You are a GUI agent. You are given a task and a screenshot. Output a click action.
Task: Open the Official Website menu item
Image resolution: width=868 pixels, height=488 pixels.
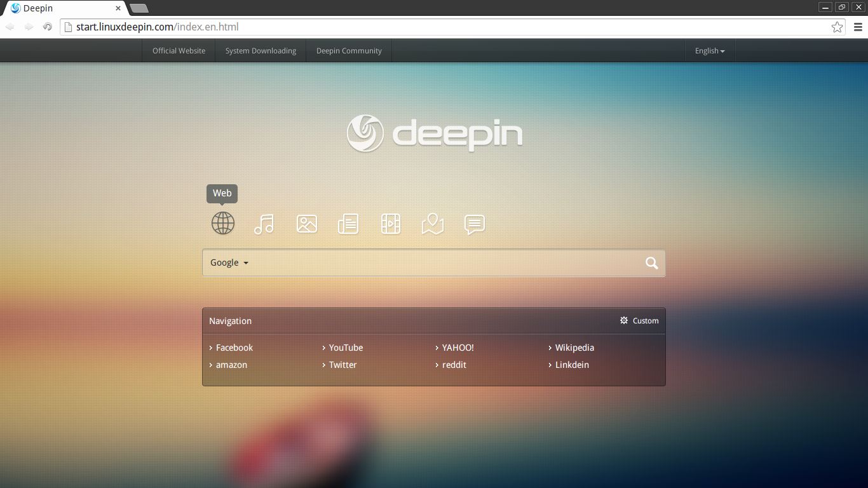(179, 51)
